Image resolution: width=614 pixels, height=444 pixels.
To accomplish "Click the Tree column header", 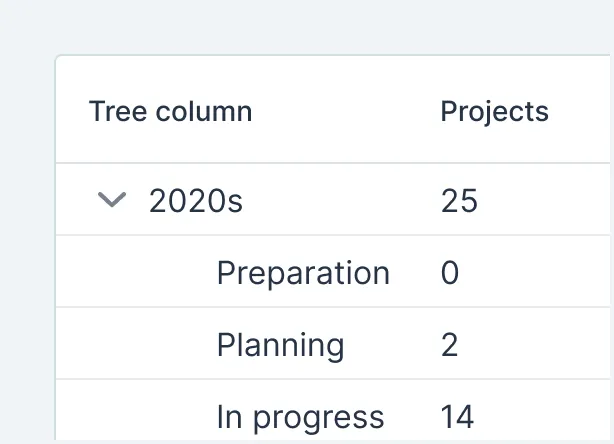I will [x=170, y=111].
